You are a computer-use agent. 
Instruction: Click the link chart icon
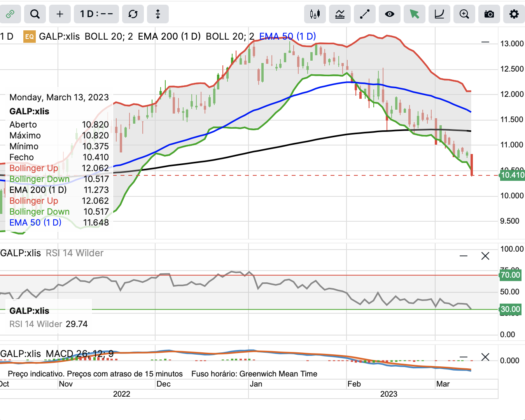pos(10,14)
